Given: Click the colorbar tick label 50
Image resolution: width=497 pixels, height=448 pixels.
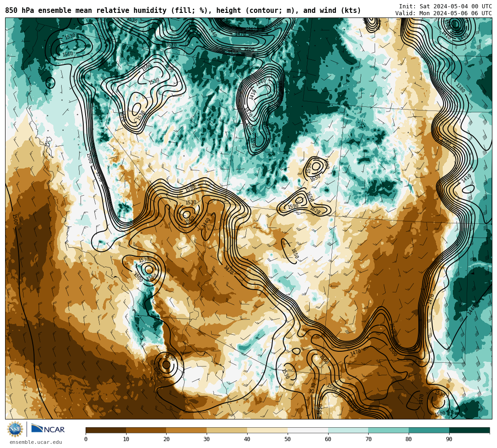Looking at the screenshot, I should tap(288, 439).
